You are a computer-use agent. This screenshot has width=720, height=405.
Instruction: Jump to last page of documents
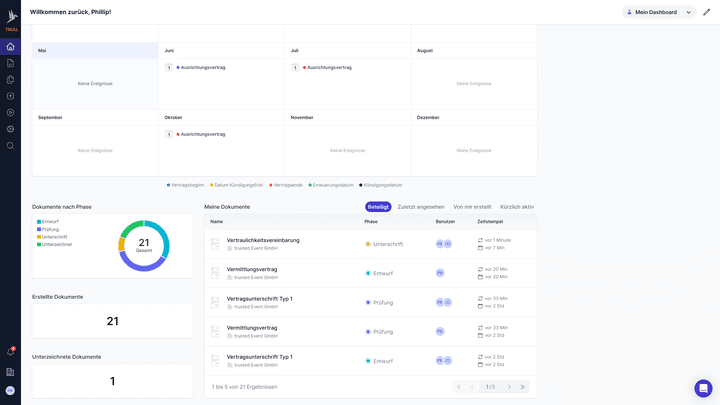click(x=523, y=387)
